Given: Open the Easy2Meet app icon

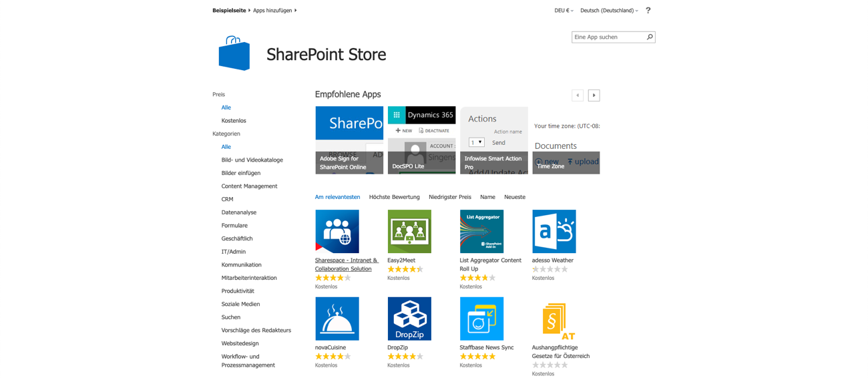Looking at the screenshot, I should [x=409, y=232].
